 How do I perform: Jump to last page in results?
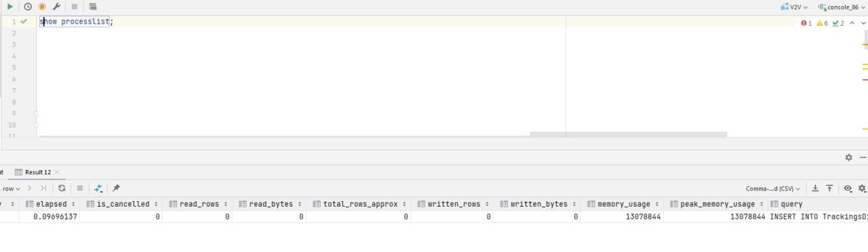[43, 188]
